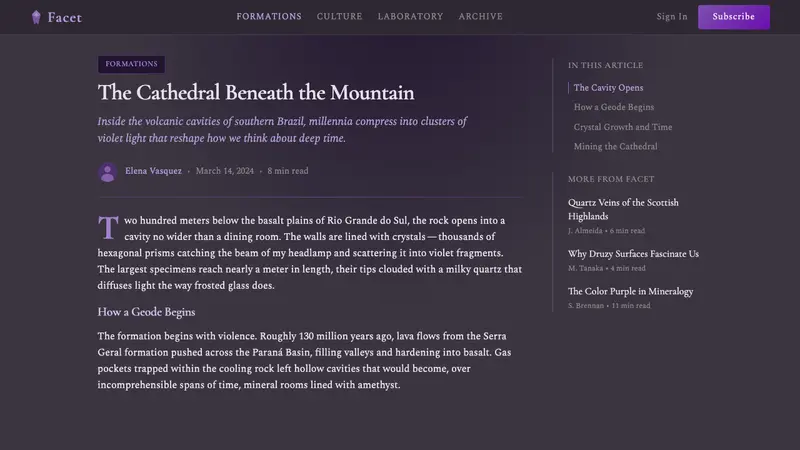The height and width of the screenshot is (450, 800).
Task: Click Elena Vasquez's author avatar
Action: click(x=108, y=172)
